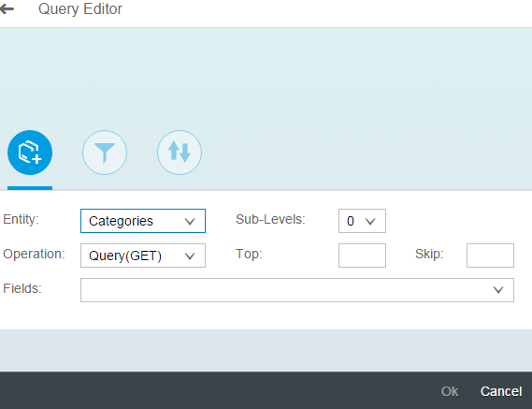This screenshot has height=409, width=532.
Task: Expand the Fields list with its chevron
Action: [498, 290]
